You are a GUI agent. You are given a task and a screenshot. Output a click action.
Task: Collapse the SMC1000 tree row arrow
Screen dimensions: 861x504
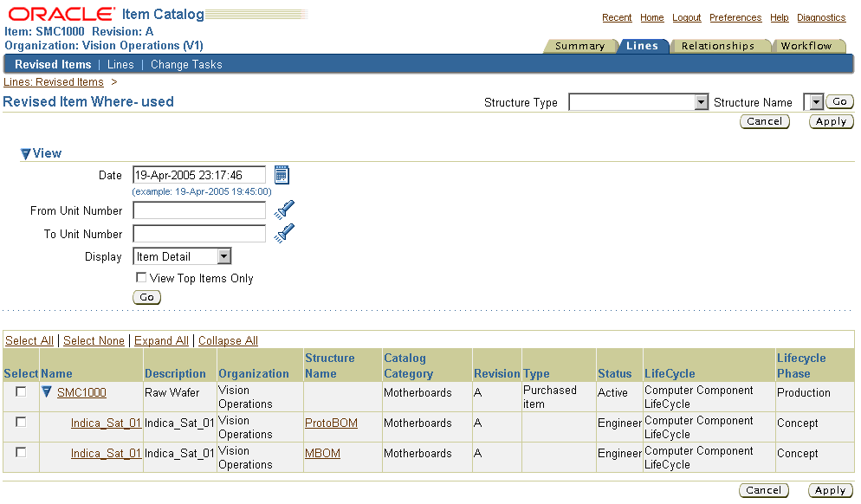pyautogui.click(x=47, y=392)
